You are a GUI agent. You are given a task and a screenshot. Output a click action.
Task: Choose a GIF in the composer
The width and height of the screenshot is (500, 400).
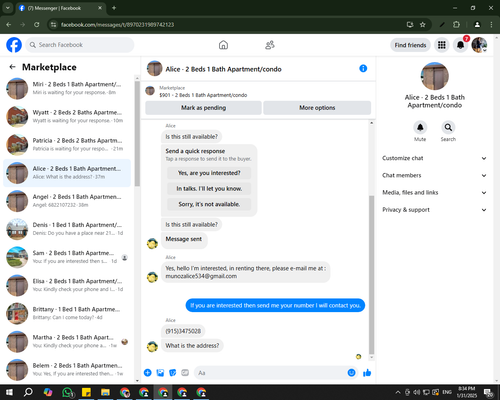pos(185,373)
